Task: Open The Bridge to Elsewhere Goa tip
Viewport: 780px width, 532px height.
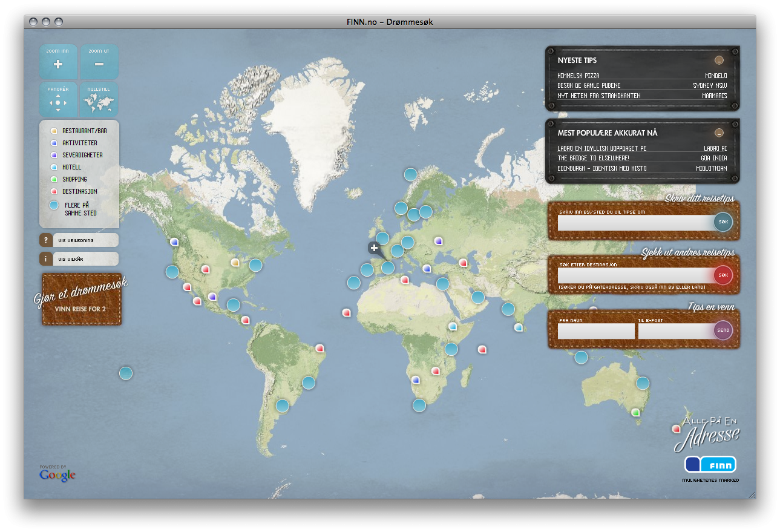Action: coord(642,158)
